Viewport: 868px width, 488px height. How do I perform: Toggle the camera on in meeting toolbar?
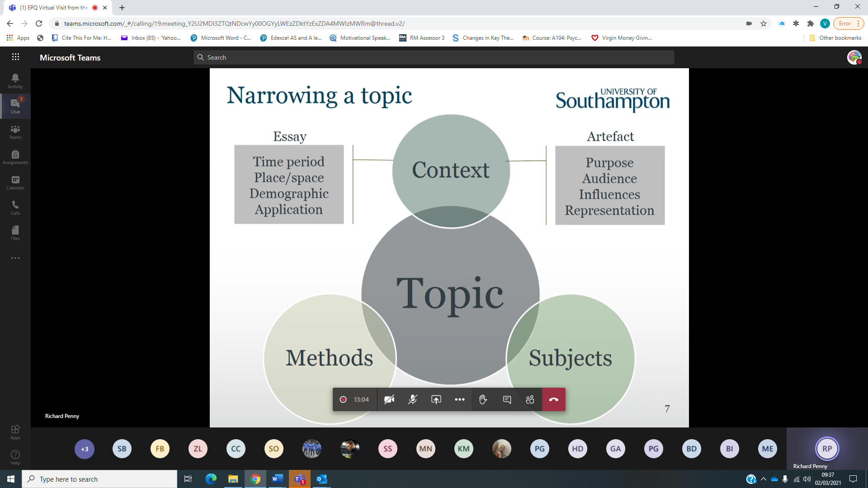click(x=389, y=399)
